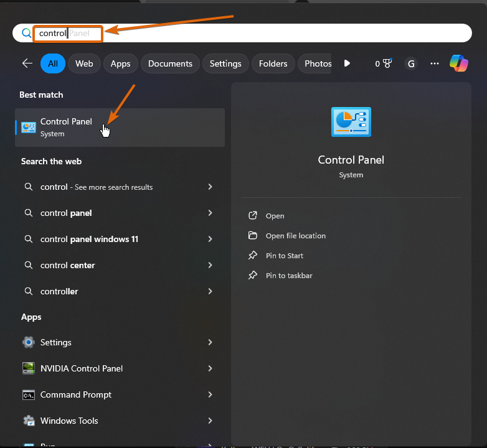Select the All filter tab
487x448 pixels.
[x=53, y=63]
